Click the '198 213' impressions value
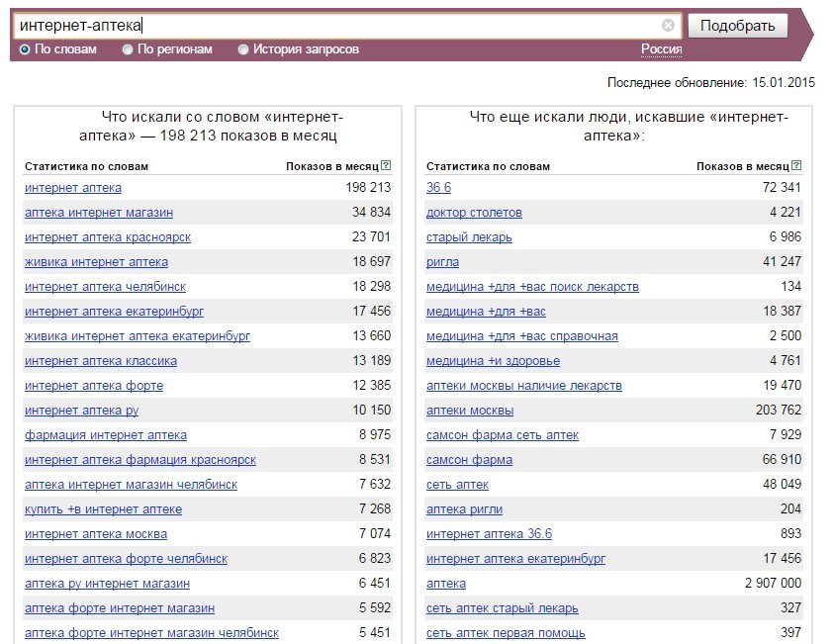The image size is (833, 644). [x=368, y=187]
